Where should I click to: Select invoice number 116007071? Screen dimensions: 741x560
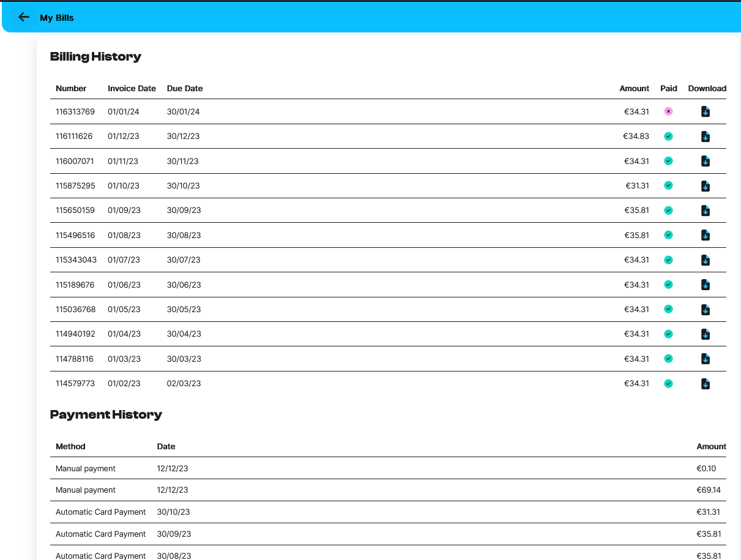[x=75, y=161]
